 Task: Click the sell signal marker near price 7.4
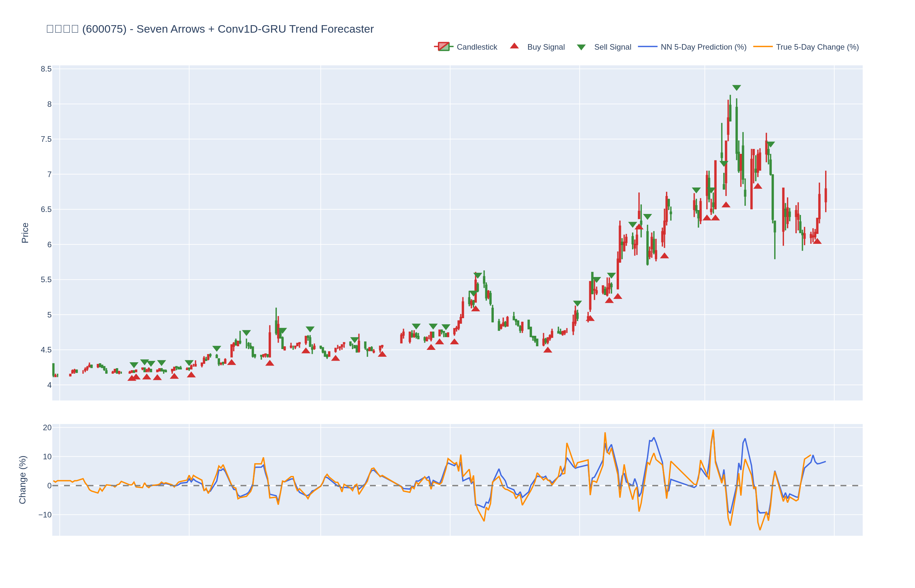[x=771, y=144]
